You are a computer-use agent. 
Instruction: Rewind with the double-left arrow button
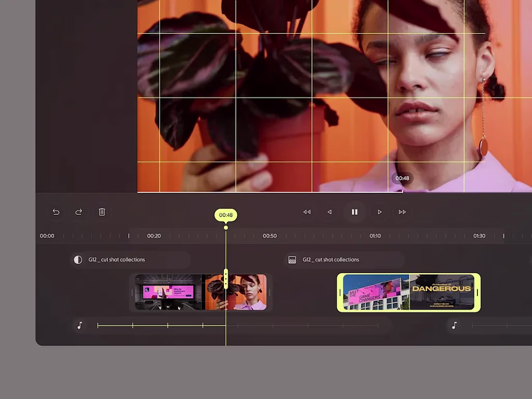[307, 212]
